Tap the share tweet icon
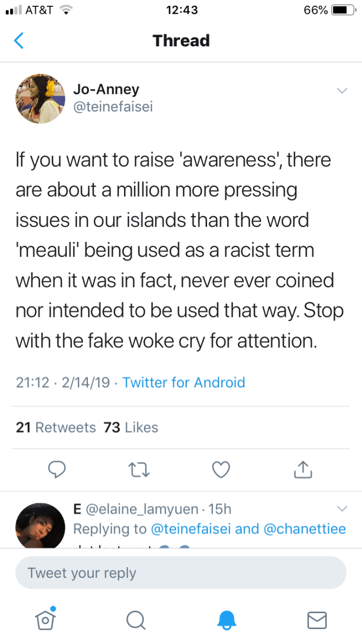362x644 pixels. tap(301, 469)
